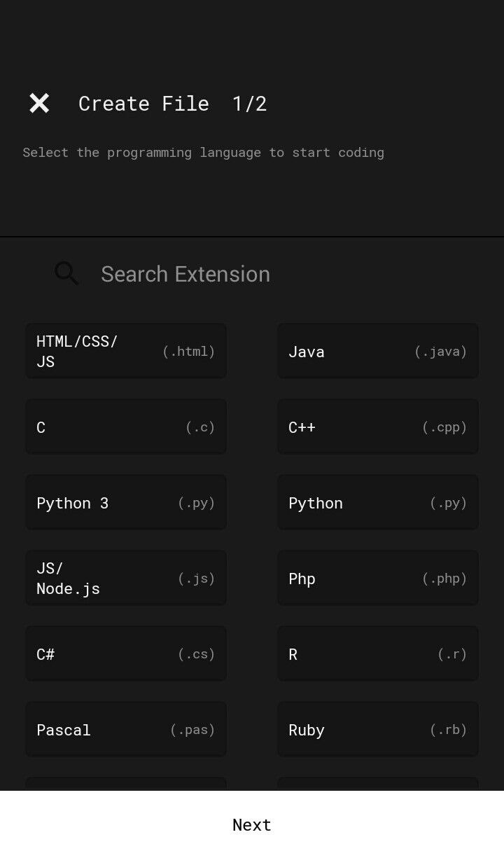The image size is (504, 858).
Task: Click the Create File title text
Action: (x=143, y=103)
